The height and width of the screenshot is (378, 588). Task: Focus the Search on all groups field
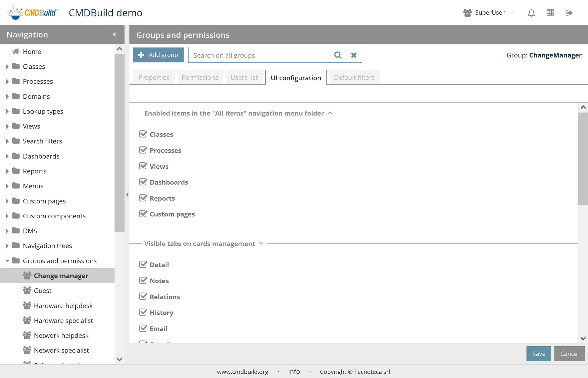click(x=261, y=55)
